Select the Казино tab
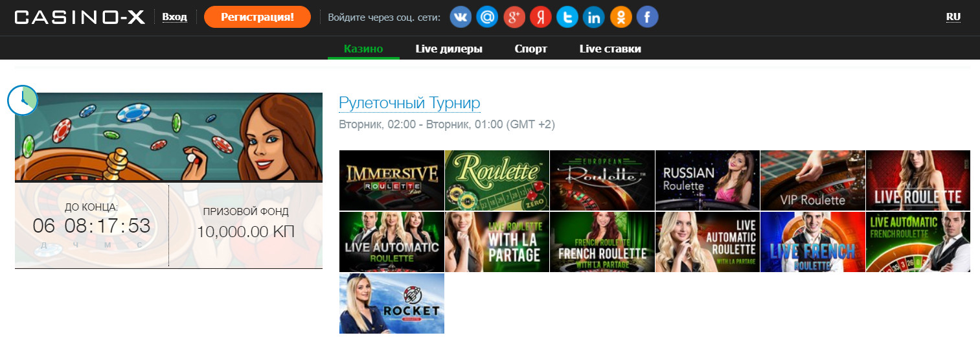Viewport: 980px width, 344px height. pyautogui.click(x=363, y=49)
